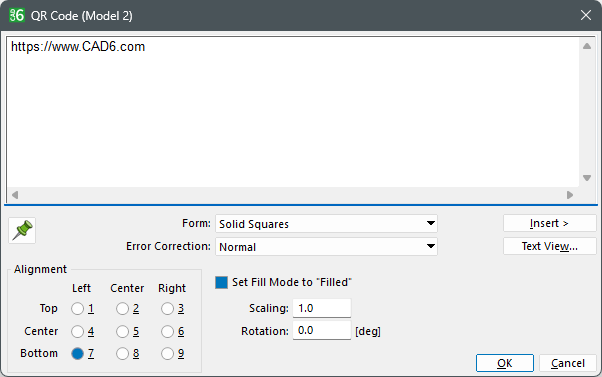Click the horizontal scrollbar left arrow
The height and width of the screenshot is (377, 602).
pyautogui.click(x=15, y=195)
